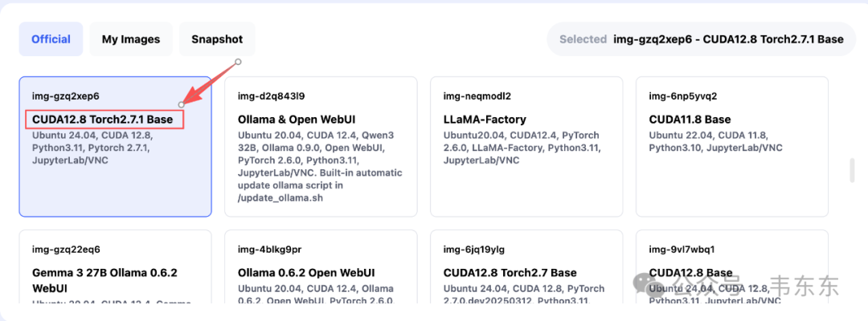Click the image ID img-6jq19ylg
Image resolution: width=868 pixels, height=321 pixels.
474,249
